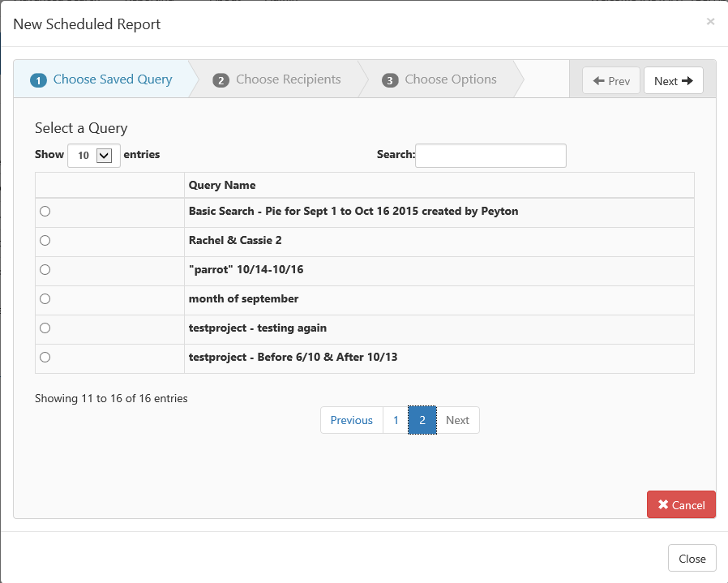
Task: Click the step 1 number badge
Action: tap(39, 80)
